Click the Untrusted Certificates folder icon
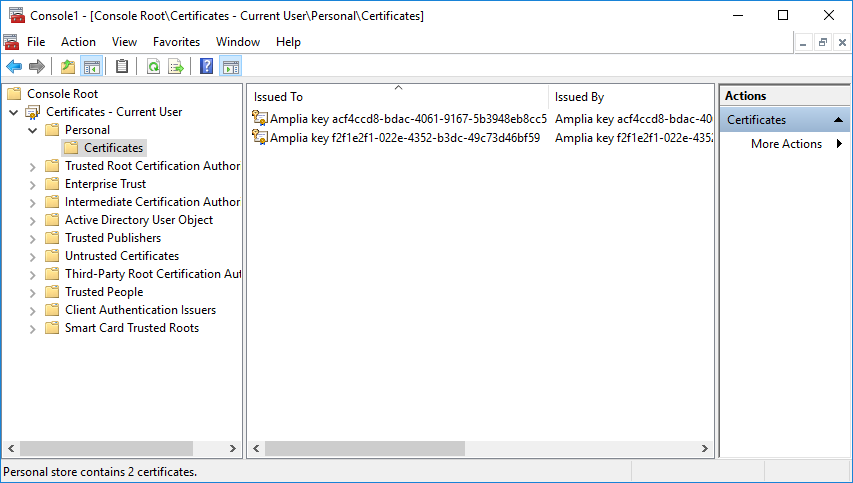 point(52,256)
